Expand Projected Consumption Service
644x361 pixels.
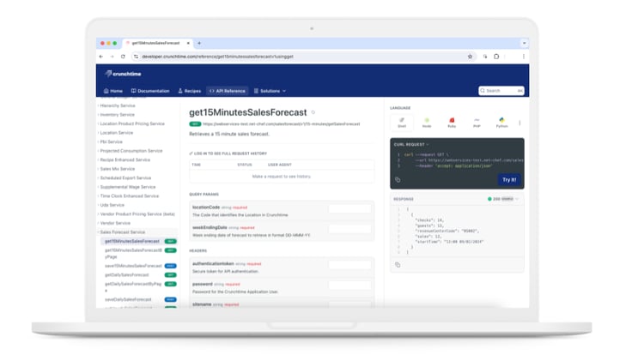[131, 151]
